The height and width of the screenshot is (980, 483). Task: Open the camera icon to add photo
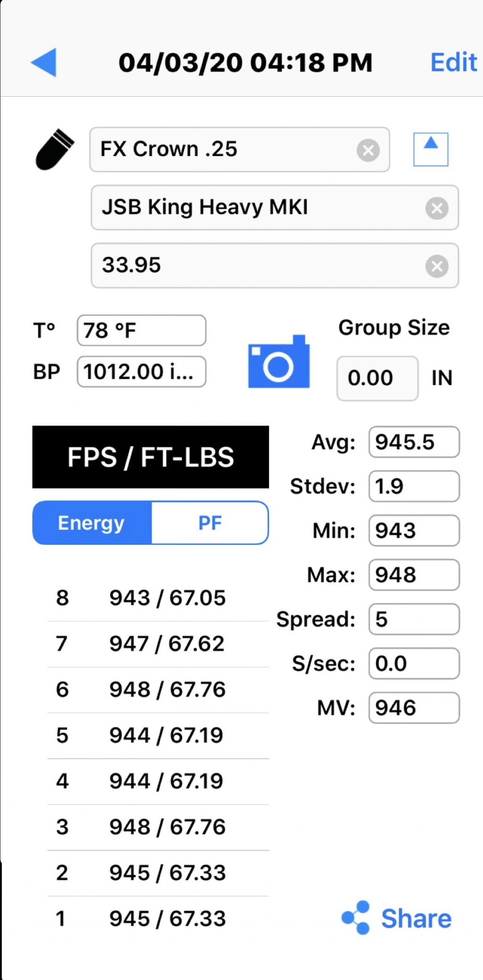279,362
